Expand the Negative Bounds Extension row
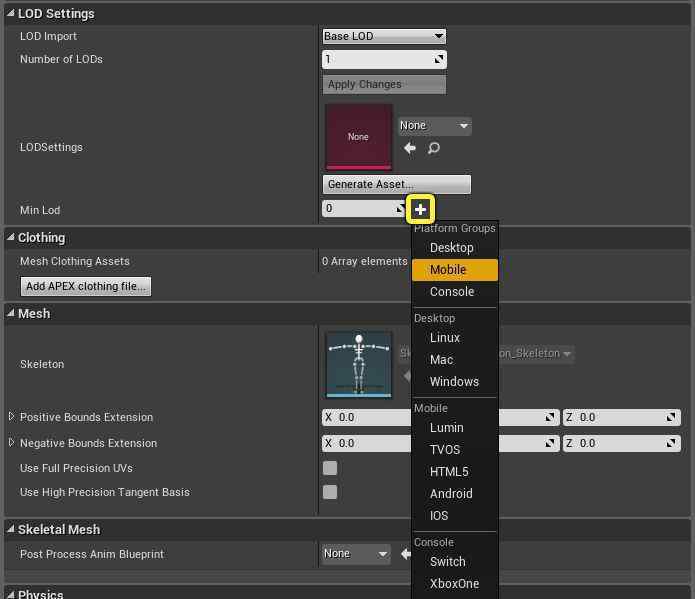Screen dimensions: 695x599 12,443
